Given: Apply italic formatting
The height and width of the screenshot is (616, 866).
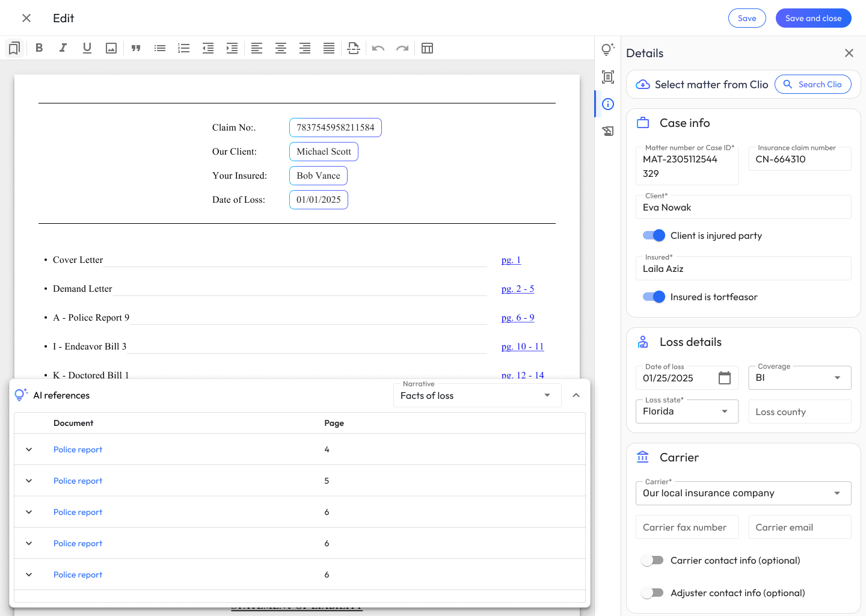Looking at the screenshot, I should point(63,48).
